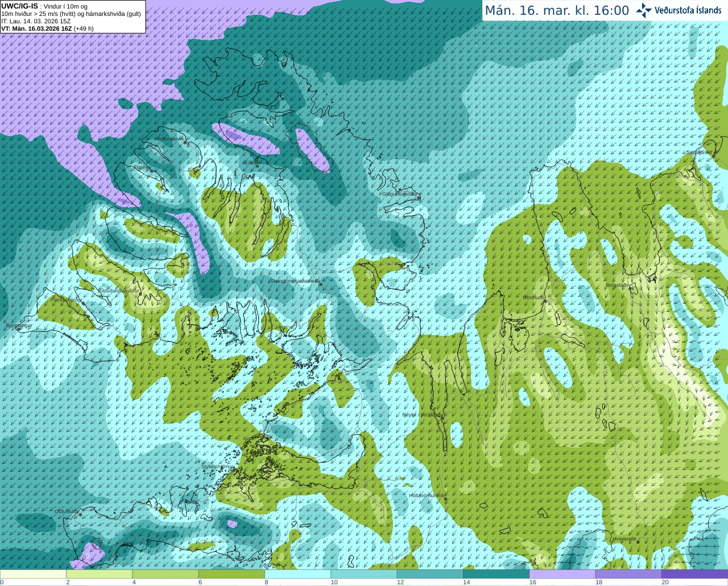728x586 pixels.
Task: Click the legend tick label 20
Action: pos(665,582)
